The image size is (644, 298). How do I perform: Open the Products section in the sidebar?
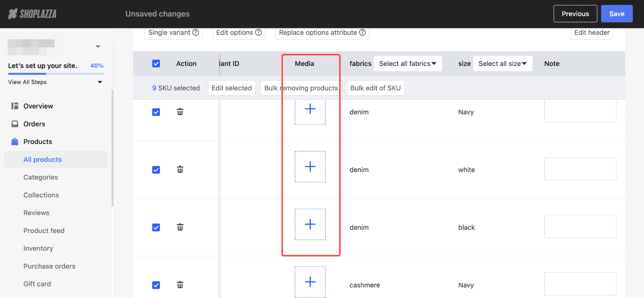pyautogui.click(x=38, y=141)
